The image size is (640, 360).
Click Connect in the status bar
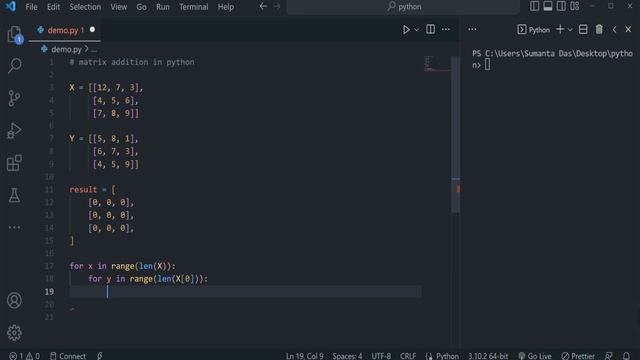click(68, 356)
